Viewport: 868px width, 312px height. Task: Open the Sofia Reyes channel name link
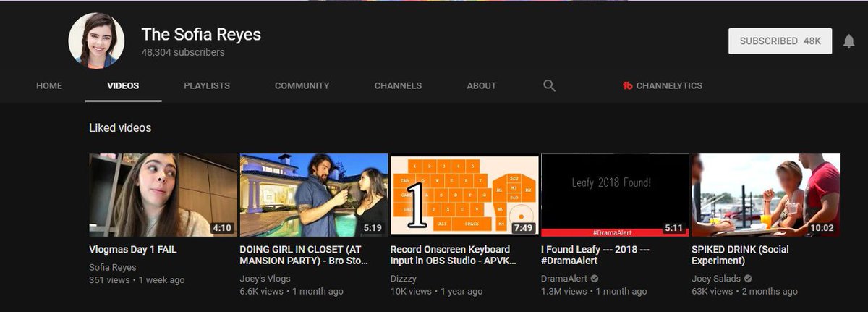coord(112,267)
